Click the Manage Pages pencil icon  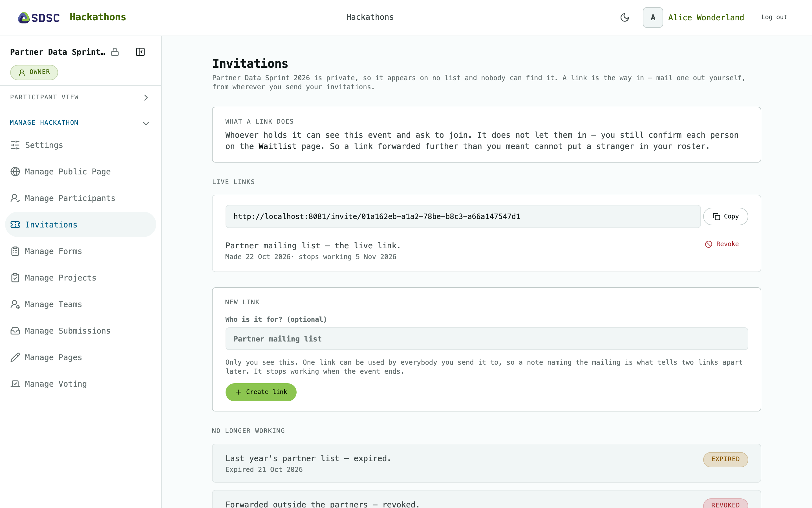(x=15, y=358)
